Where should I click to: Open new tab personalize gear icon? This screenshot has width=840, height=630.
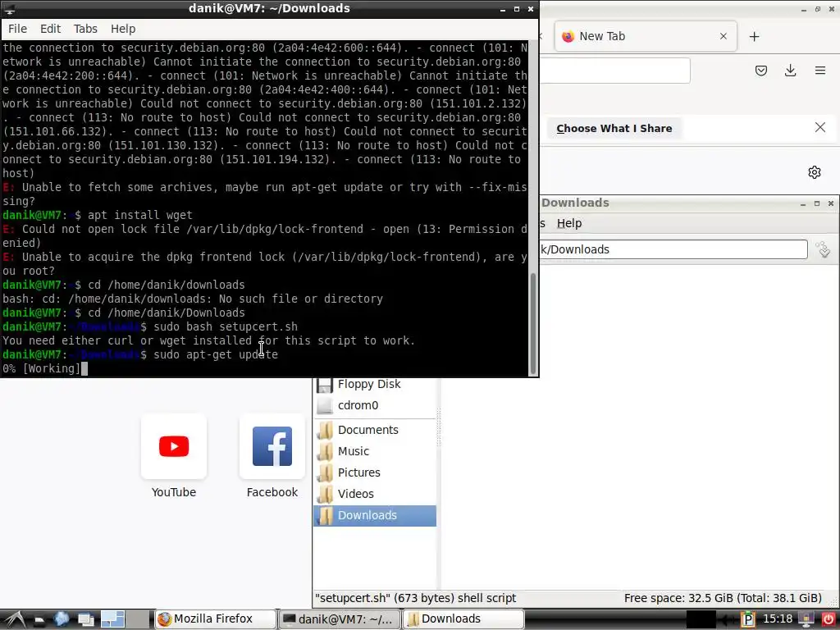point(815,172)
